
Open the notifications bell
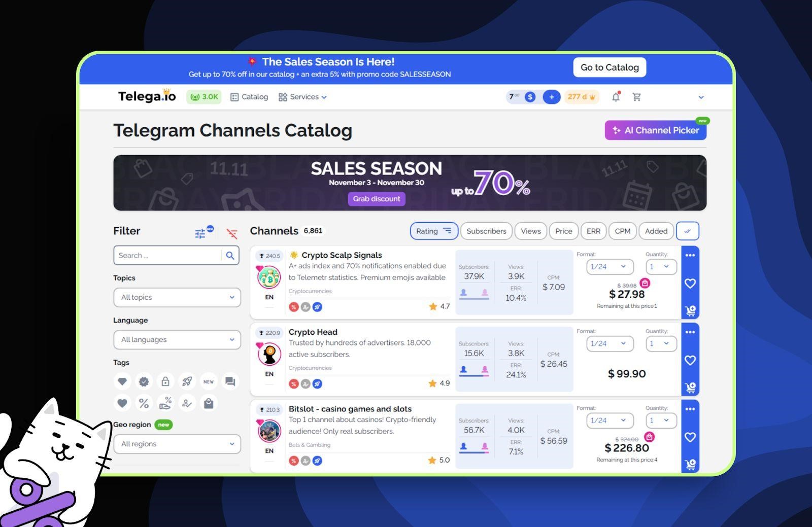[616, 97]
